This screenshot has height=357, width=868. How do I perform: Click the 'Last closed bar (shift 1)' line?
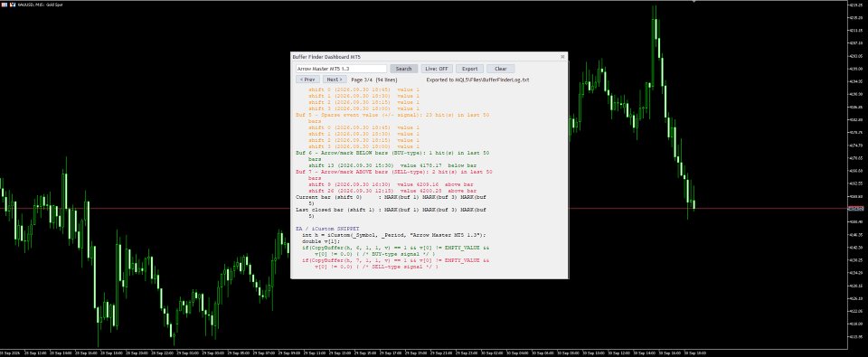391,210
